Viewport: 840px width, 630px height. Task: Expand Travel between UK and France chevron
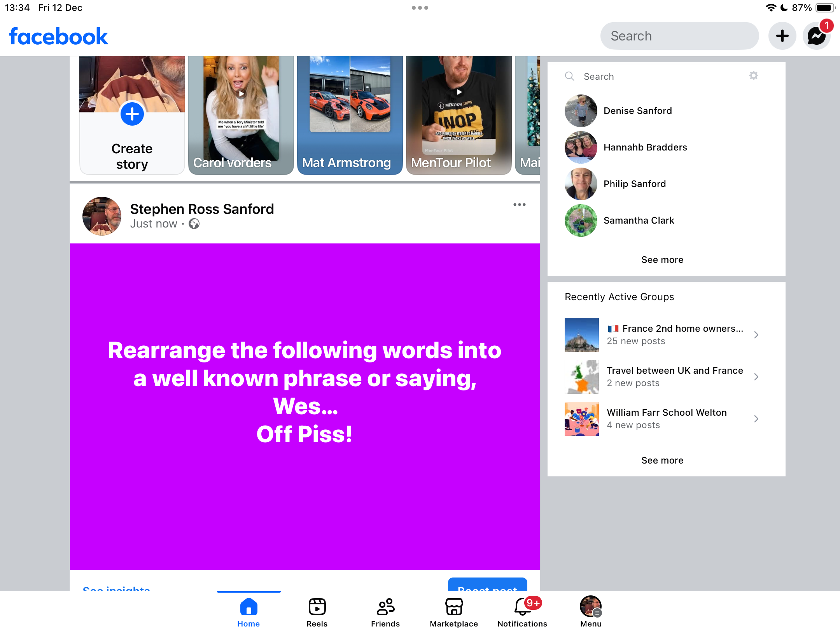pos(756,377)
